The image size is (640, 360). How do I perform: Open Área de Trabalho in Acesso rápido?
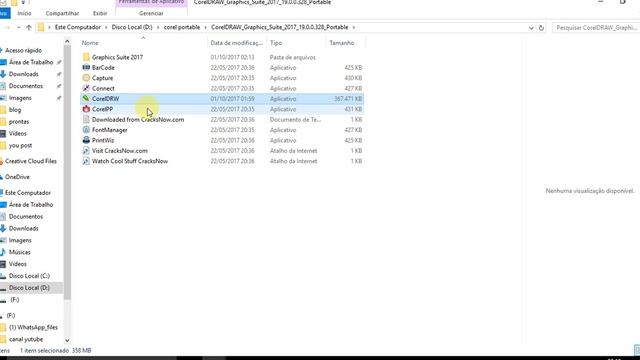pyautogui.click(x=31, y=62)
